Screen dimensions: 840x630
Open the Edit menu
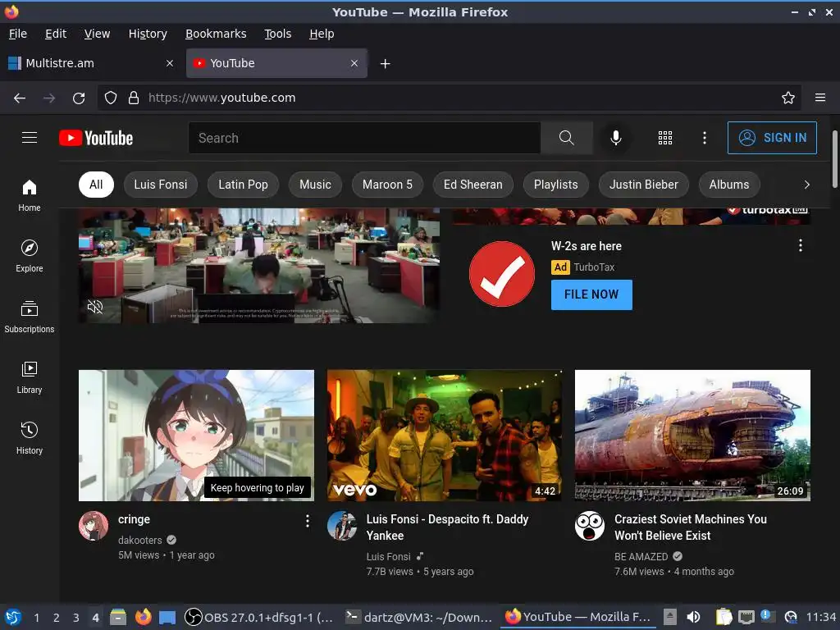[x=56, y=34]
